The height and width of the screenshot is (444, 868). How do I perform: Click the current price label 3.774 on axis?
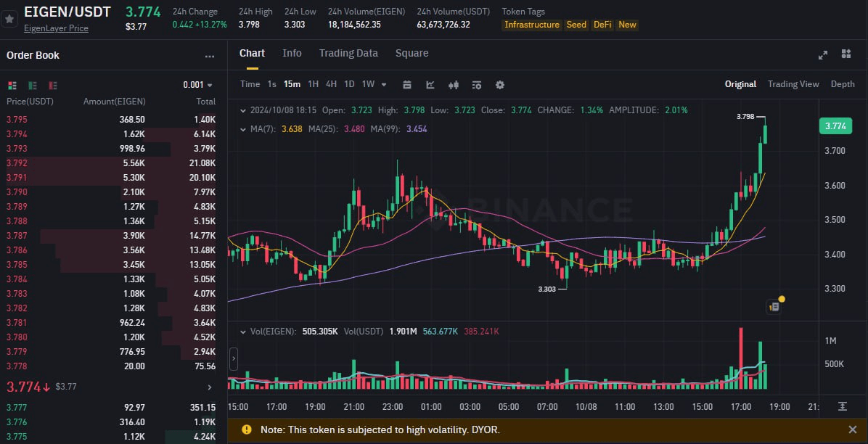click(835, 126)
